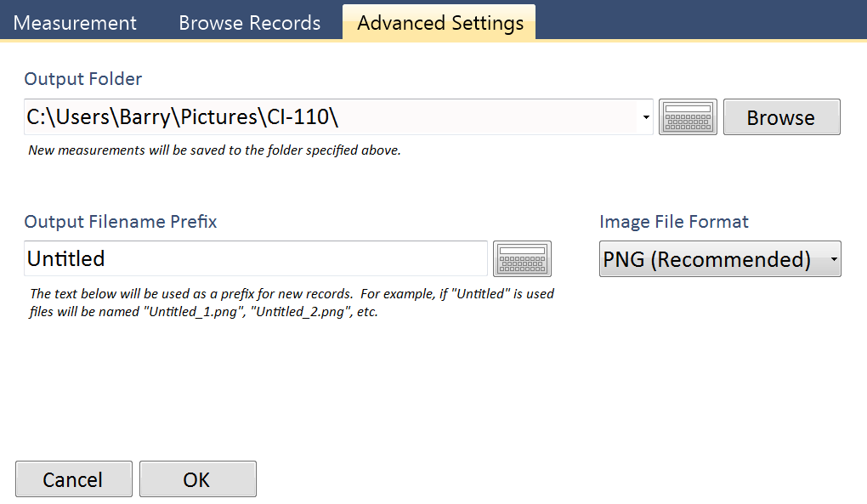Screen dimensions: 867x504
Task: Click into the Untitled filename prefix field
Action: point(256,258)
